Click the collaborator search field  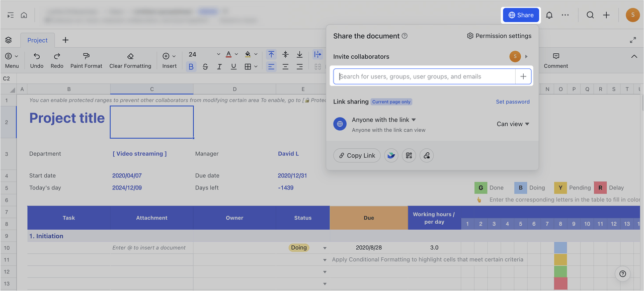[x=428, y=76]
